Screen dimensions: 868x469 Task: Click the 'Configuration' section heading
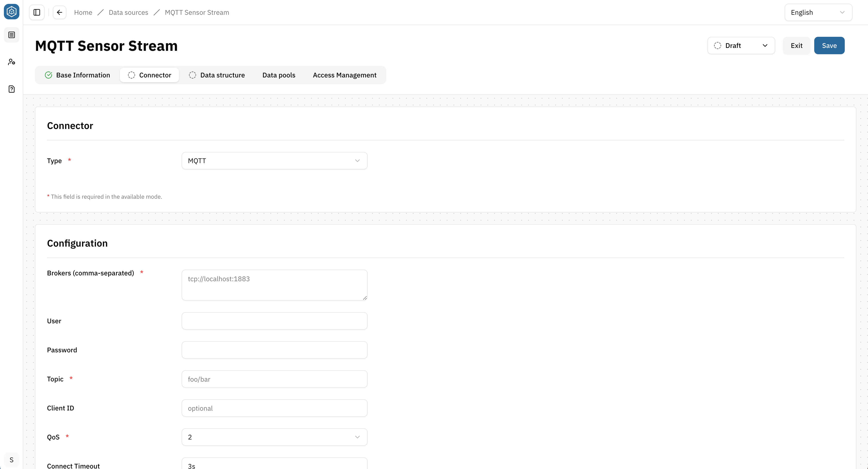coord(77,243)
